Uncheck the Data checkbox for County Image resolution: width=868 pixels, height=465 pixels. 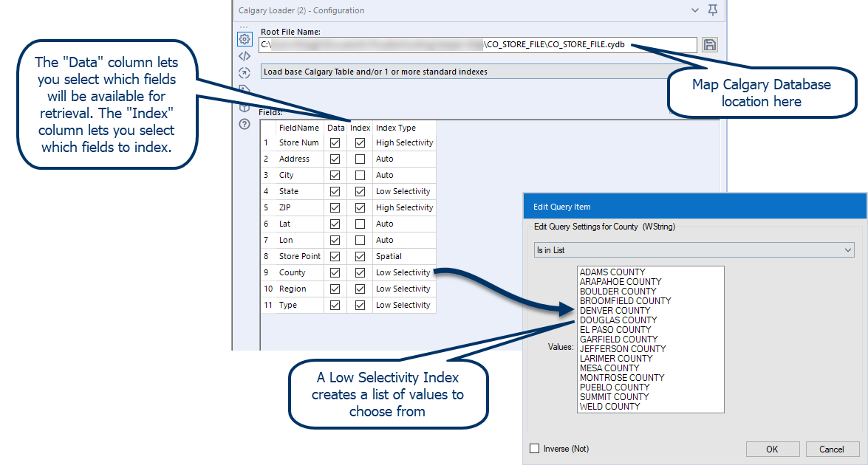[x=336, y=272]
